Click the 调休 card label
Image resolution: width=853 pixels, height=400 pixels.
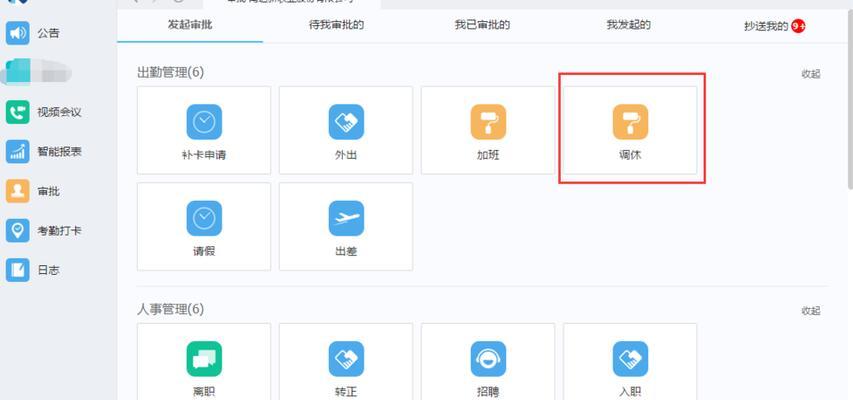point(630,155)
